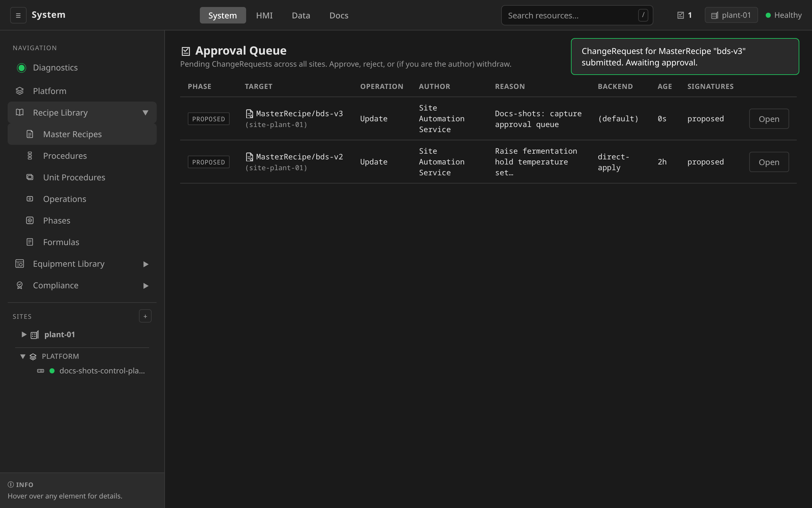
Task: Click the Procedures icon in sidebar
Action: (x=30, y=156)
